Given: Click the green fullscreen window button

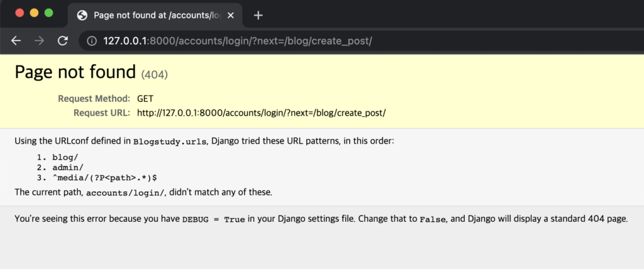Looking at the screenshot, I should click(49, 13).
